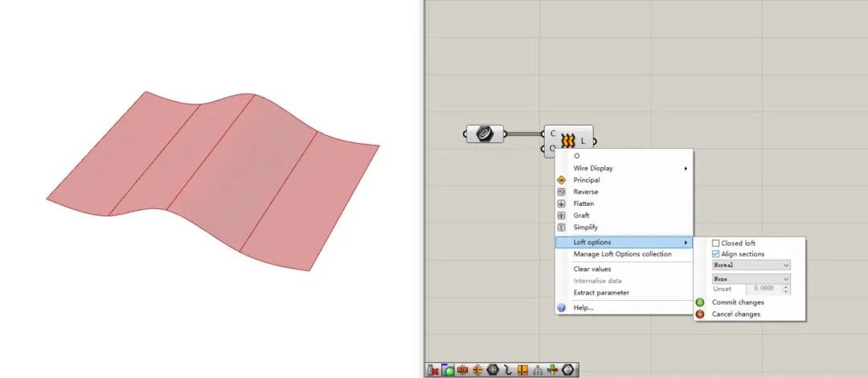Click the 0.0000 numeric value field

pyautogui.click(x=764, y=290)
